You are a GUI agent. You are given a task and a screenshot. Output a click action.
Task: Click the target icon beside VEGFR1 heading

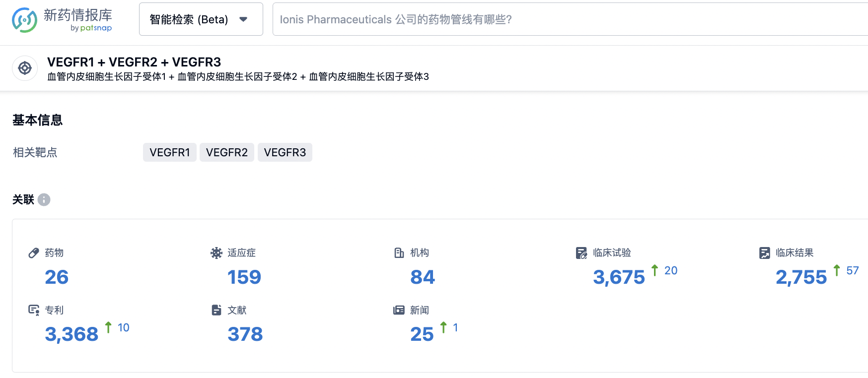point(25,68)
